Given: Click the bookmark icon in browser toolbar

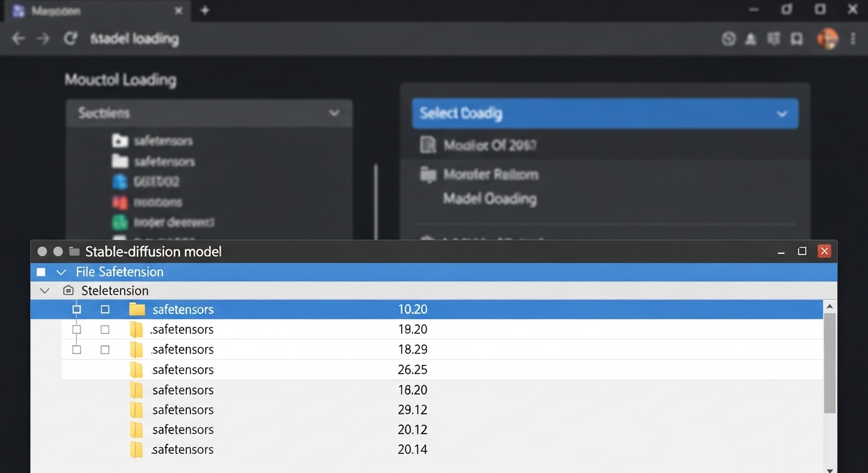Looking at the screenshot, I should 797,39.
